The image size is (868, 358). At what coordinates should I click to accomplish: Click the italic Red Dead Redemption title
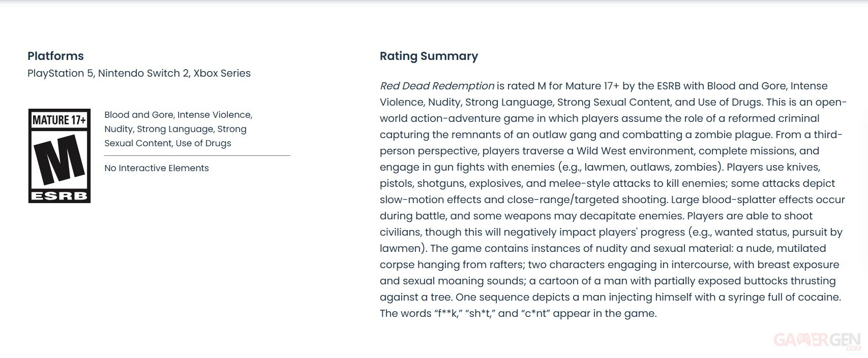pyautogui.click(x=437, y=86)
